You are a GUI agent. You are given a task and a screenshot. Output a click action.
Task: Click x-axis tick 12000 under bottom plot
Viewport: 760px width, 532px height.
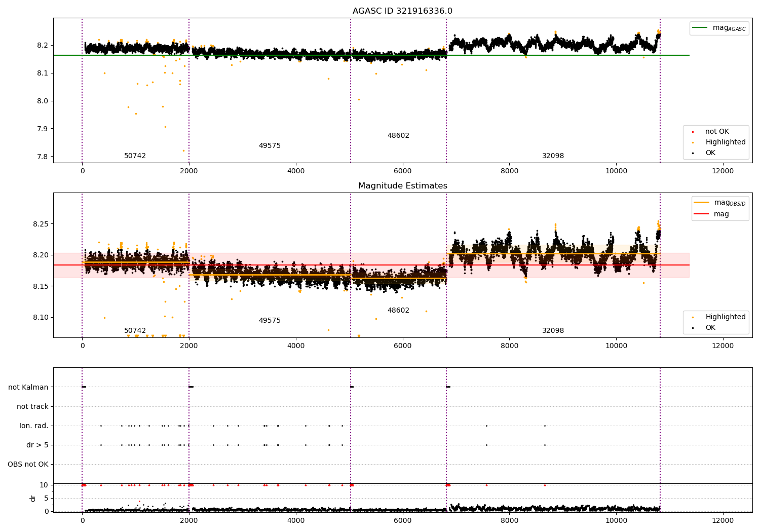[x=723, y=521]
